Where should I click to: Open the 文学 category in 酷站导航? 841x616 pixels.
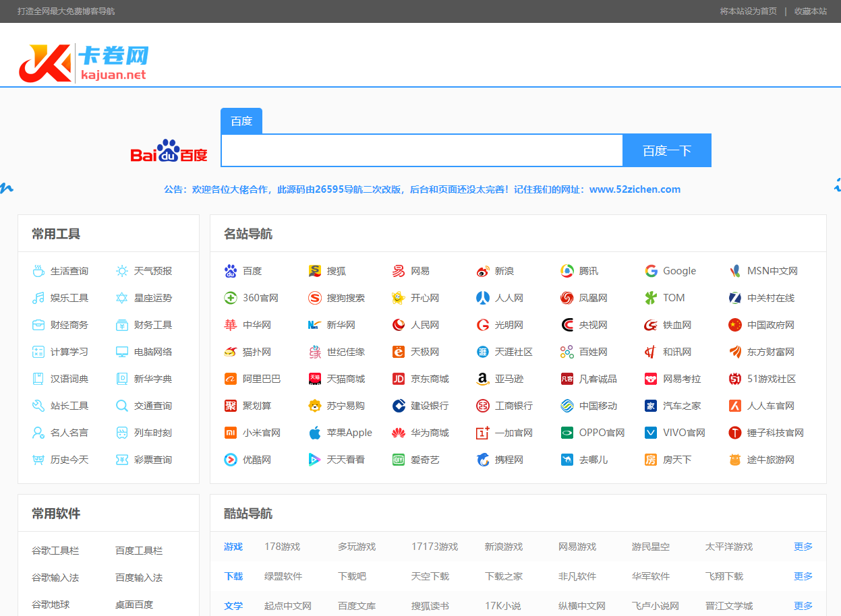pyautogui.click(x=233, y=606)
